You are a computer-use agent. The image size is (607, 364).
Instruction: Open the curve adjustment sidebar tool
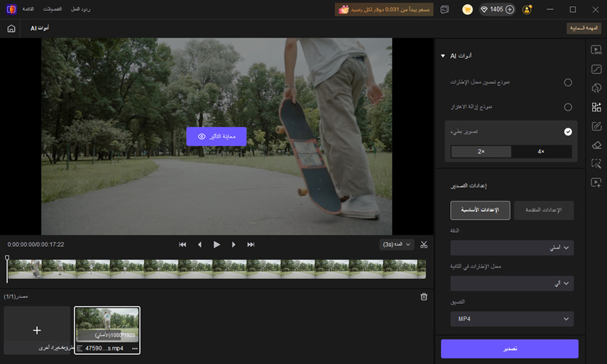pyautogui.click(x=596, y=69)
